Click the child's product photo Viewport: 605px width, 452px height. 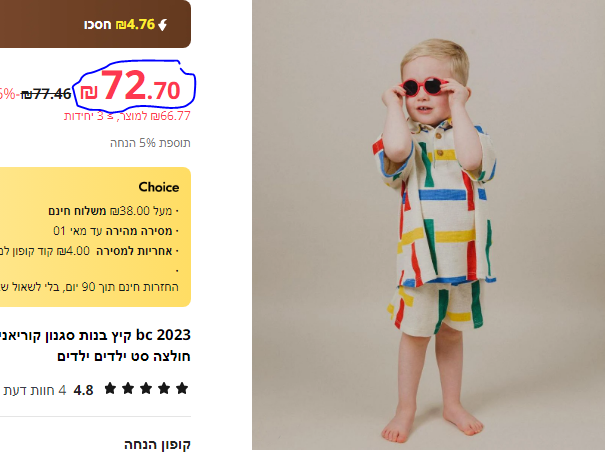click(x=428, y=225)
